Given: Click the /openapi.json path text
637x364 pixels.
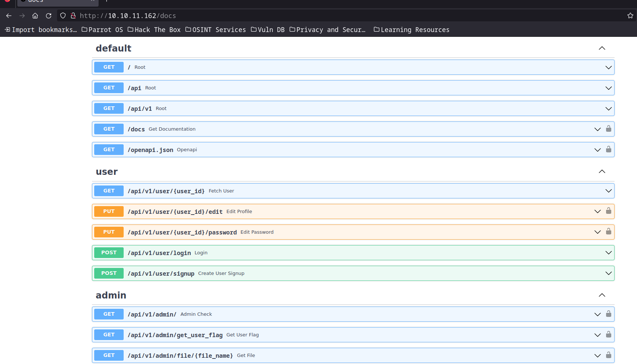Looking at the screenshot, I should (x=151, y=150).
